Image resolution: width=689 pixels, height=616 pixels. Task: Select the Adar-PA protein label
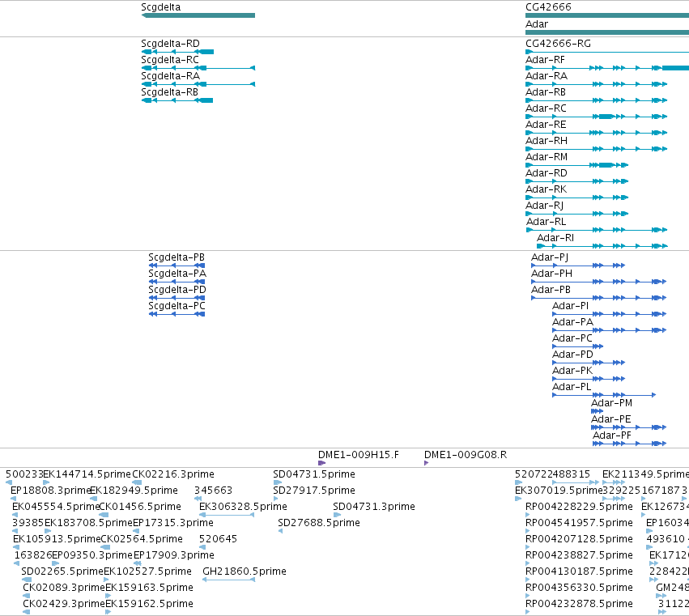pos(572,322)
